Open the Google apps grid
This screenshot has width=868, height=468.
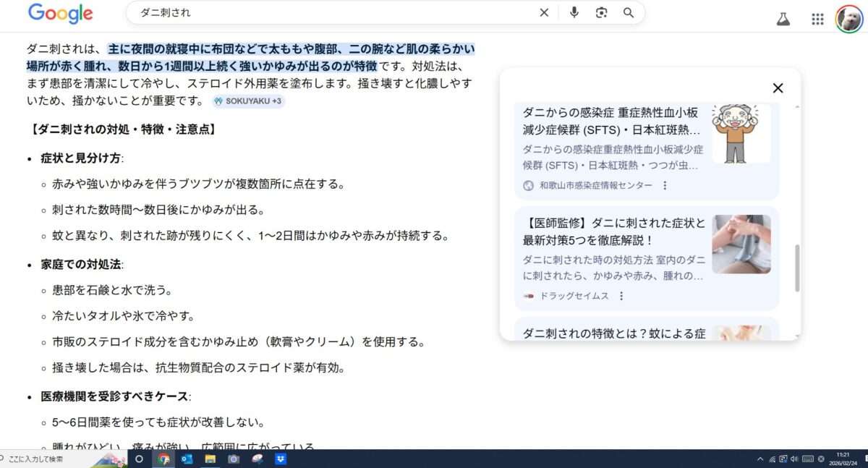[x=817, y=19]
